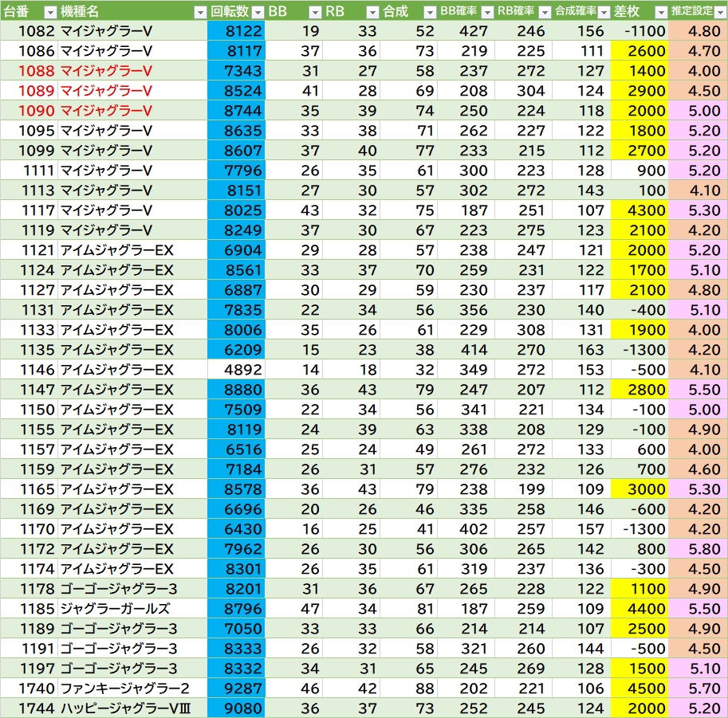Select 差枚 cell 800 in row 1172
The height and width of the screenshot is (718, 728).
point(639,550)
